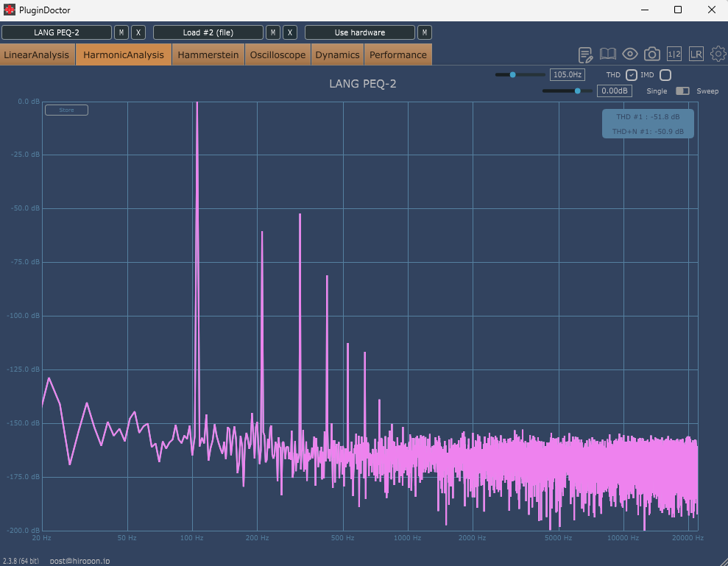Click the 2.3.8 (64 bit) version text

tap(21, 561)
